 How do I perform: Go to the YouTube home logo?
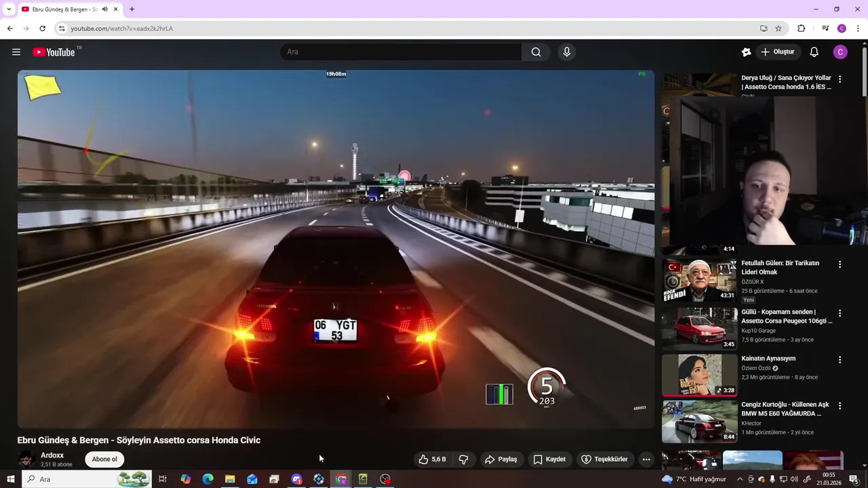[x=54, y=52]
